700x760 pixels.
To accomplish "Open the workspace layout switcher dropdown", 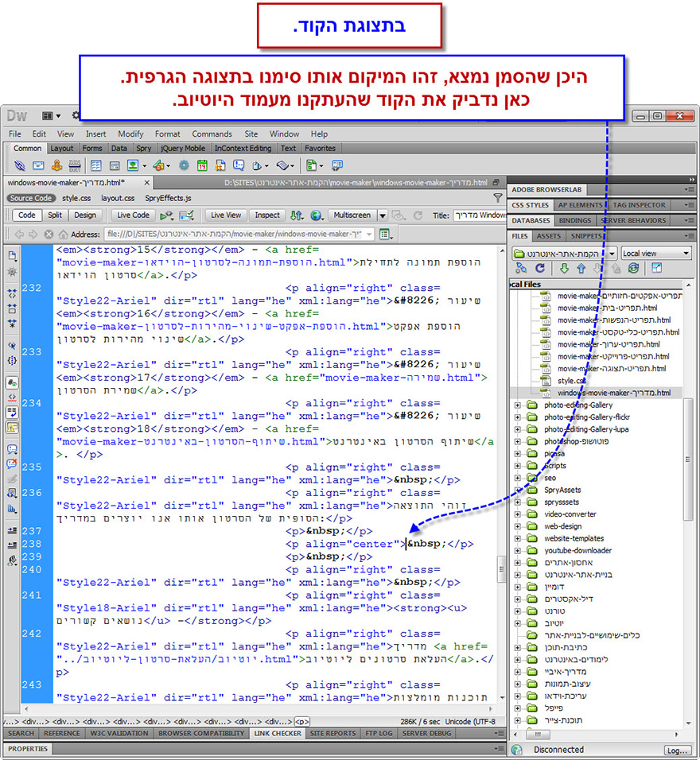I will pos(51,115).
